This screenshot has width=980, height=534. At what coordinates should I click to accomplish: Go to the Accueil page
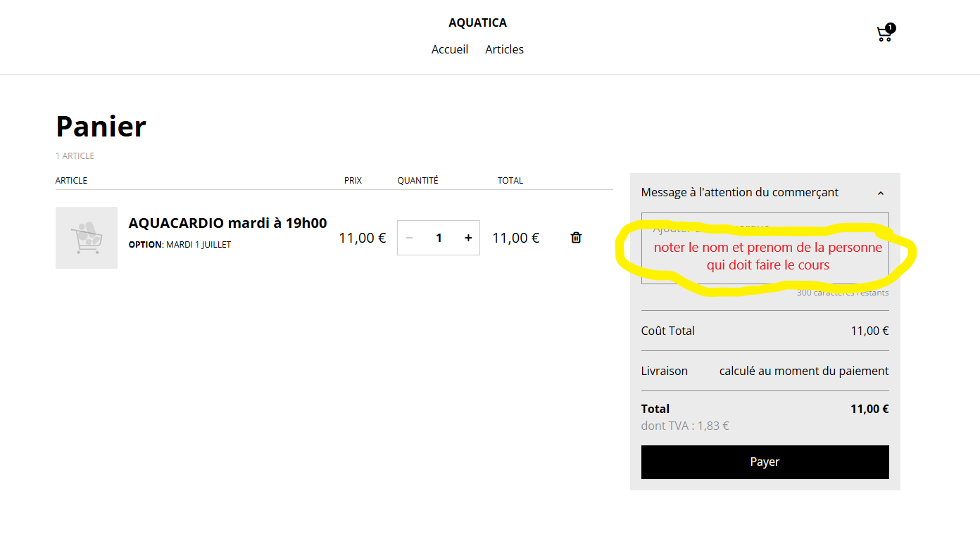point(450,49)
